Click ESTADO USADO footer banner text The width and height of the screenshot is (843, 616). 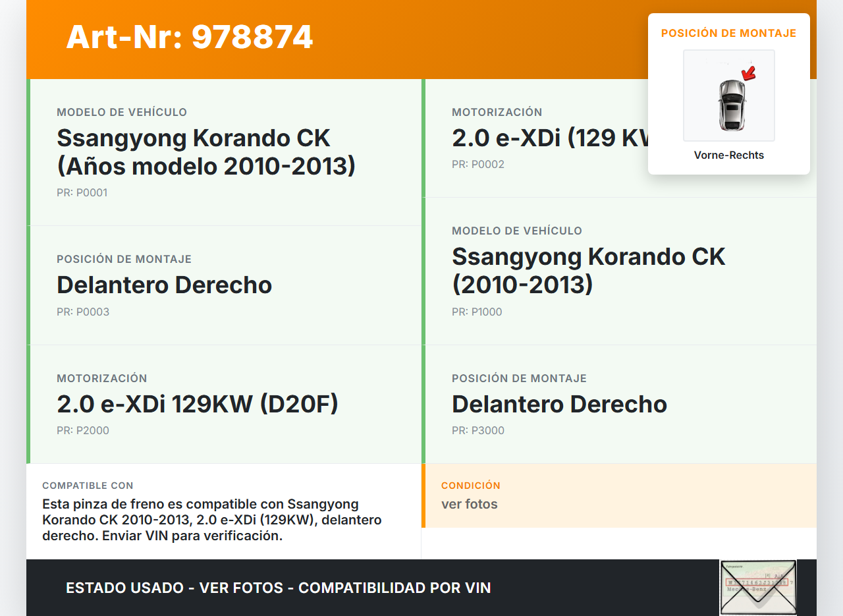(x=278, y=588)
